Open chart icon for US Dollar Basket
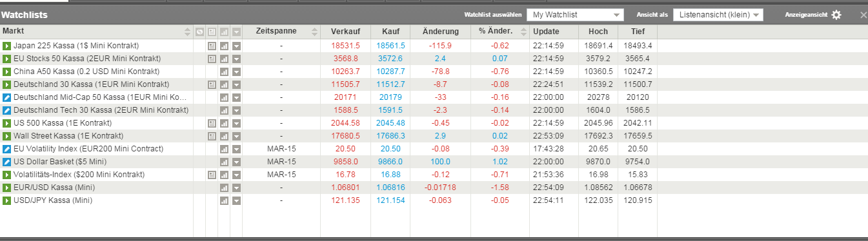This screenshot has height=241, width=868. pos(225,162)
